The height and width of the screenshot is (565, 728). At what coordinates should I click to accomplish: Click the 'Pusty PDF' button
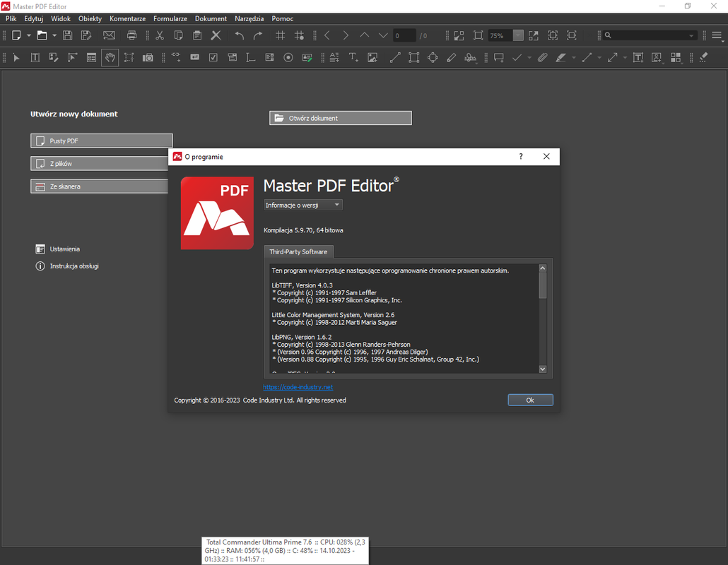[x=102, y=141]
